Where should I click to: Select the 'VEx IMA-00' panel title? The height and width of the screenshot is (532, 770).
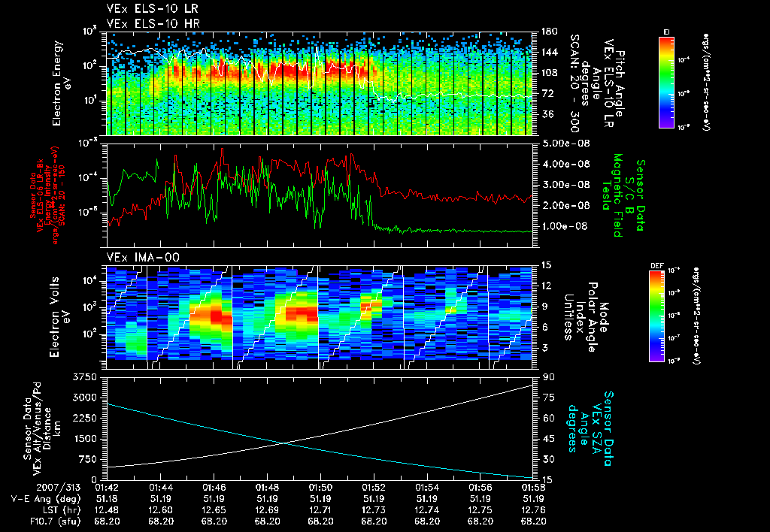pos(143,258)
